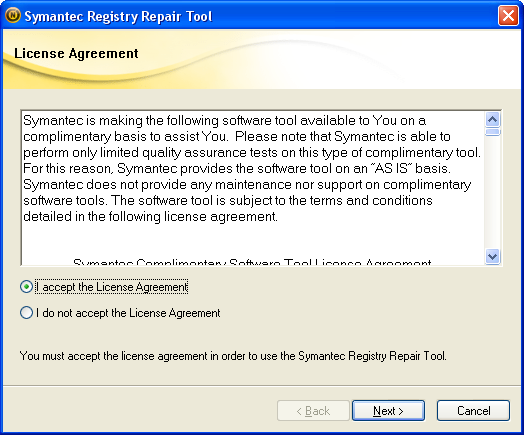The width and height of the screenshot is (524, 435).
Task: Click the license paragraph starting 'Symantec is making'
Action: [252, 168]
